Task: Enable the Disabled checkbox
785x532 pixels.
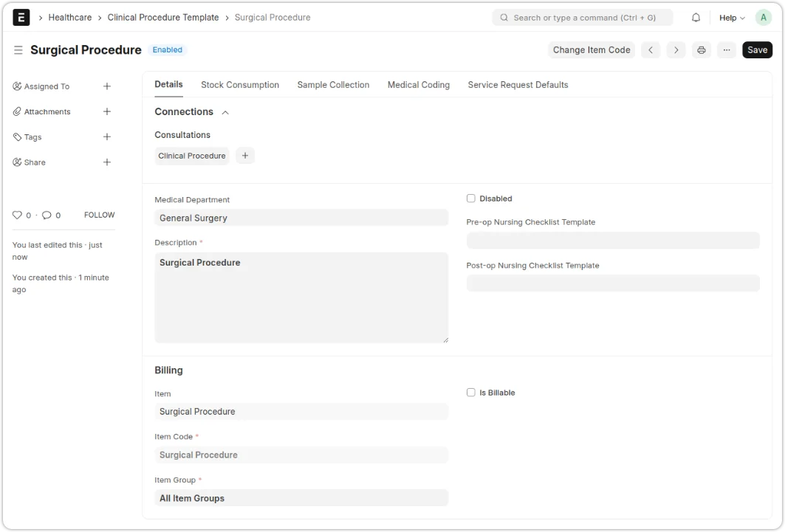Action: (471, 198)
